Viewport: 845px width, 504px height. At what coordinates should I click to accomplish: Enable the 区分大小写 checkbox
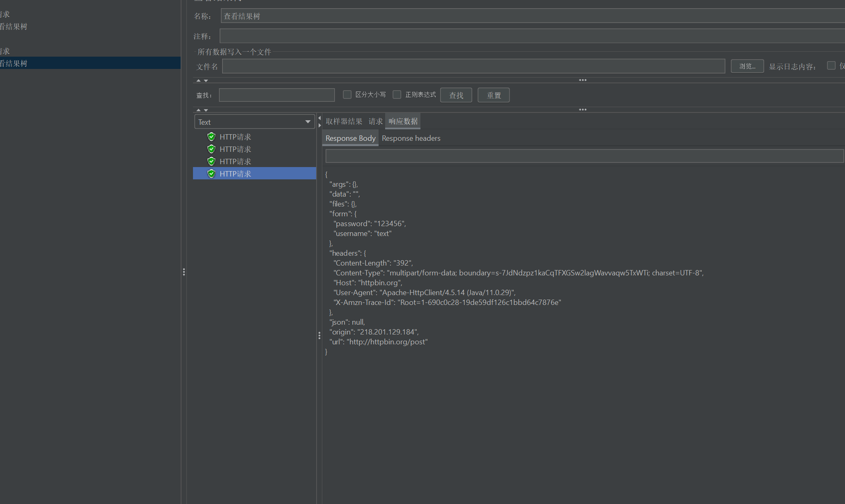(x=347, y=95)
